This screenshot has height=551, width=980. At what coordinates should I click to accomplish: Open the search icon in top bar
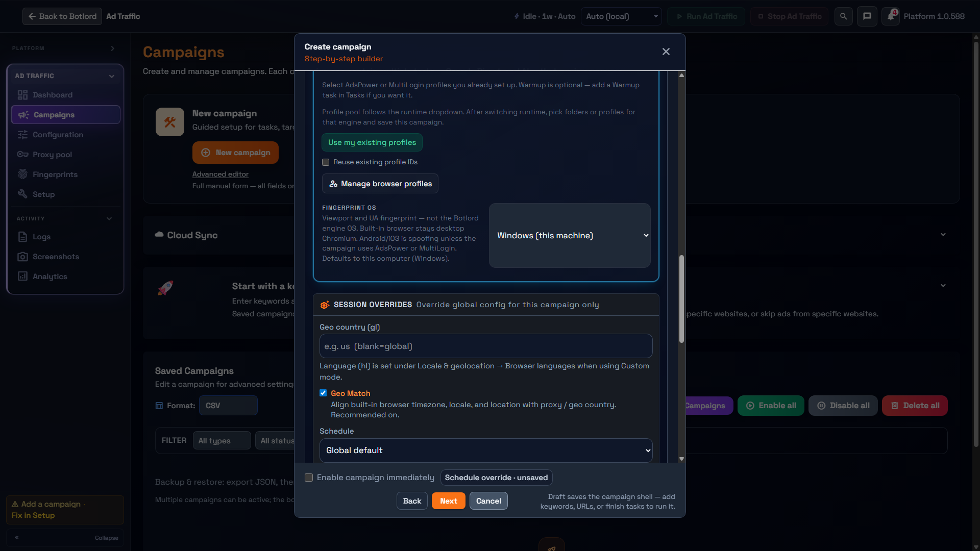pyautogui.click(x=843, y=16)
